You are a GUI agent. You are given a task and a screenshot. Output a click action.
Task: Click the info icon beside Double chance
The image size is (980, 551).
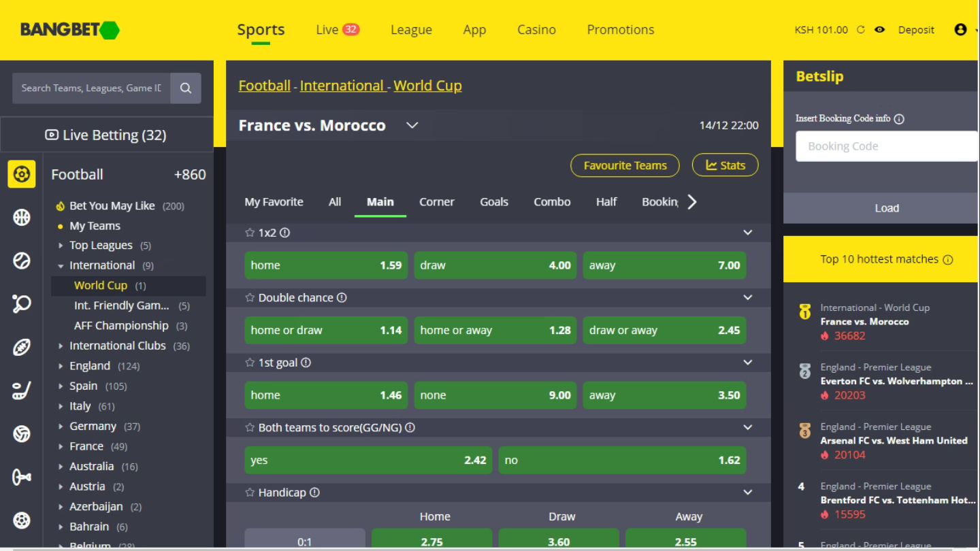[x=342, y=298]
